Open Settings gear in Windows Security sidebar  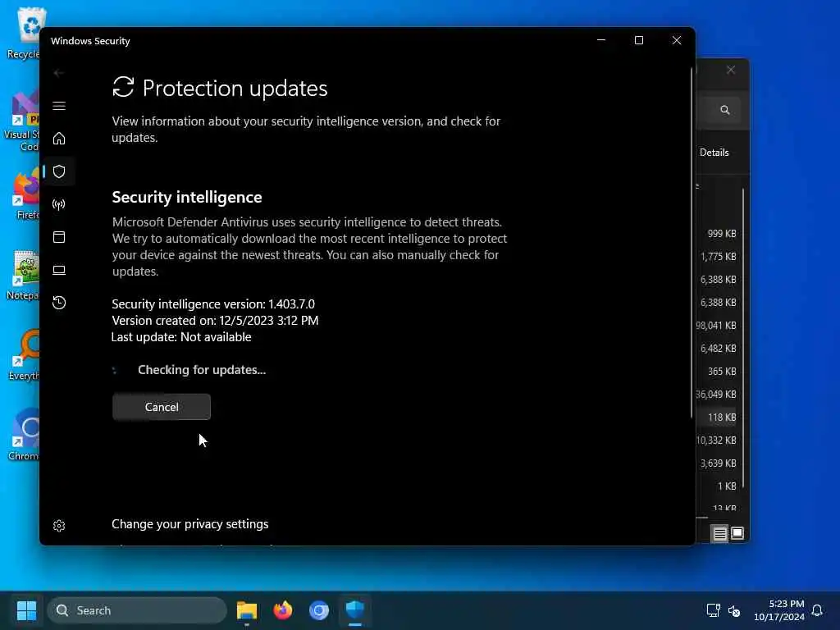pos(59,526)
